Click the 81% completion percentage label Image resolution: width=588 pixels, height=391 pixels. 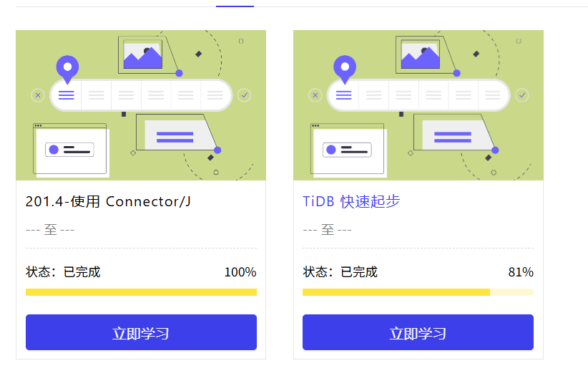click(x=521, y=272)
